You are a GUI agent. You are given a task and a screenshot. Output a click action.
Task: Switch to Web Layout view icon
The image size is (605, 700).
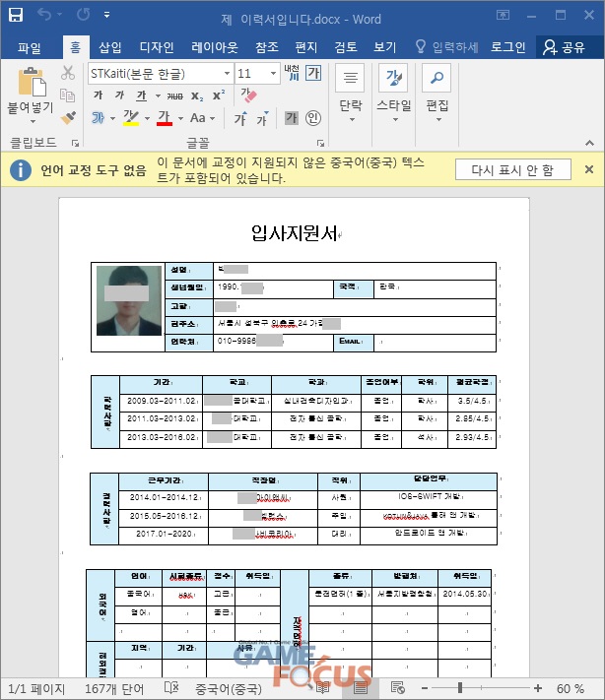pyautogui.click(x=397, y=688)
